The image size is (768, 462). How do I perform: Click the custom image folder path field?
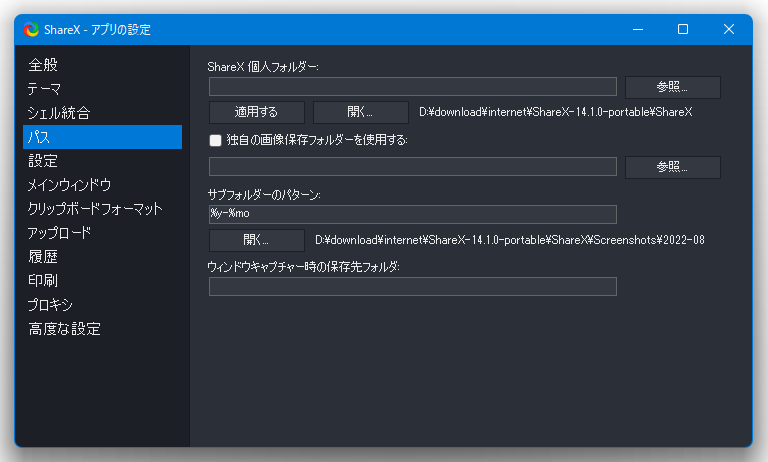(412, 167)
